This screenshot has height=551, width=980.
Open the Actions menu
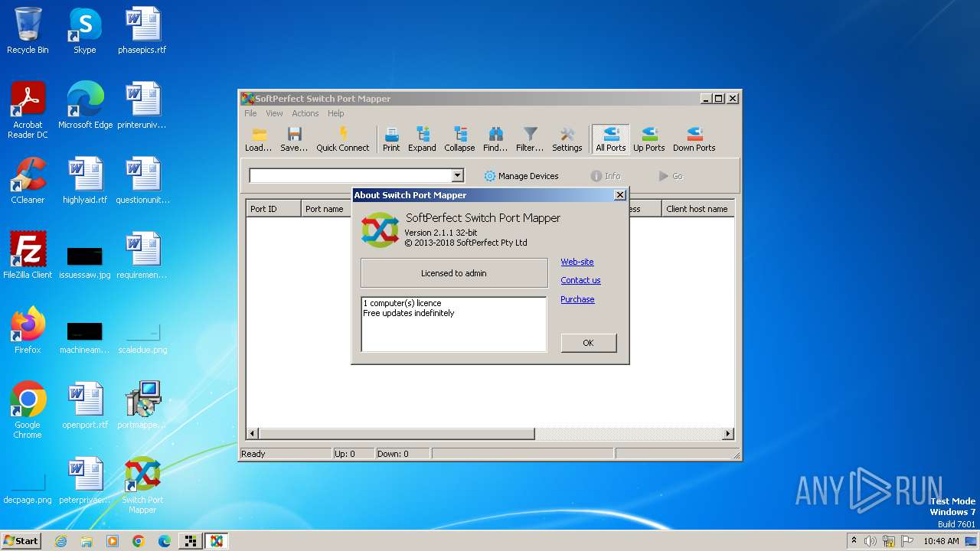tap(305, 113)
